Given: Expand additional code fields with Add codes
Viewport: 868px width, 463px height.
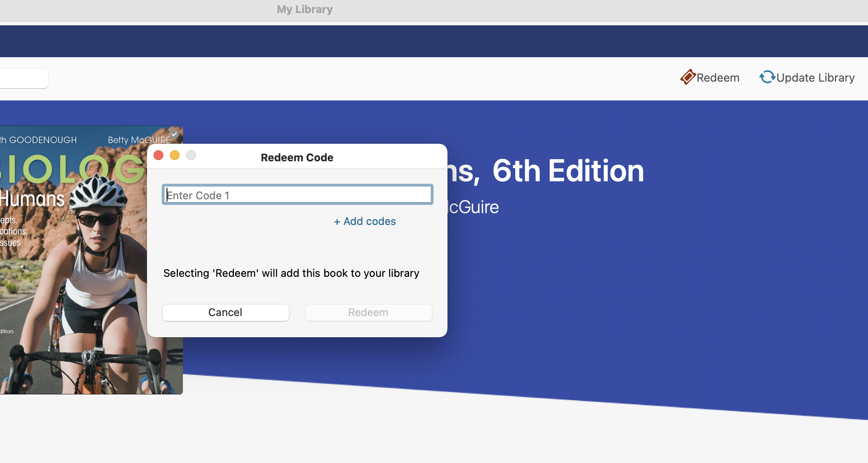Looking at the screenshot, I should tap(364, 221).
